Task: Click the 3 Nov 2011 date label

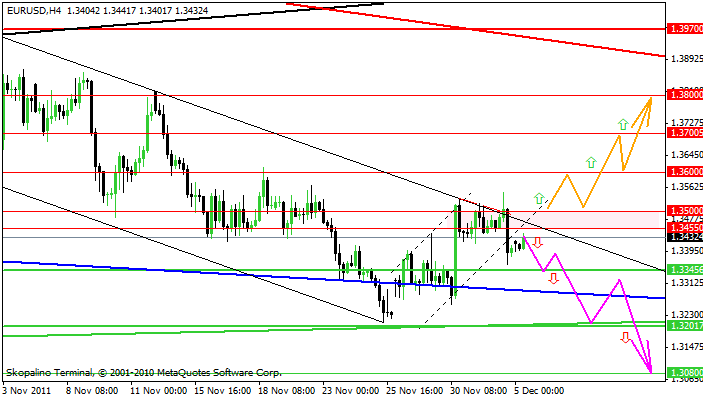Action: pyautogui.click(x=26, y=391)
